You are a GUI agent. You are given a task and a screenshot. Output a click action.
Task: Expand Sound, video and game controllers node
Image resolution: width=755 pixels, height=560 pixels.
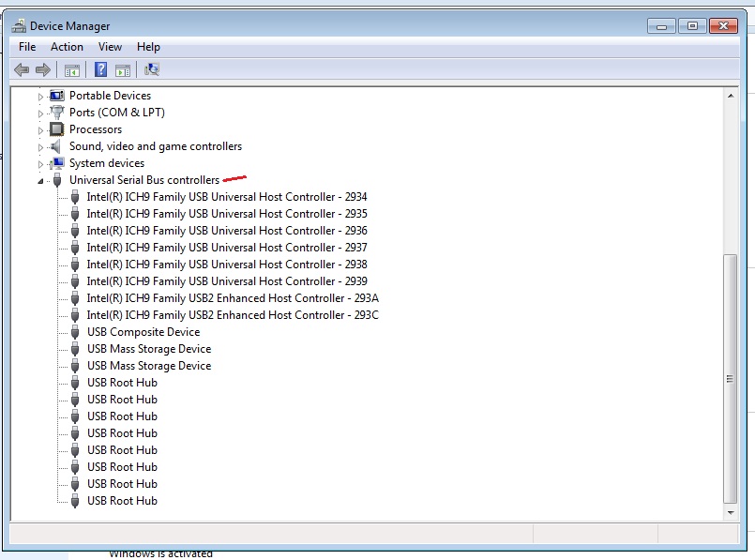(x=40, y=147)
